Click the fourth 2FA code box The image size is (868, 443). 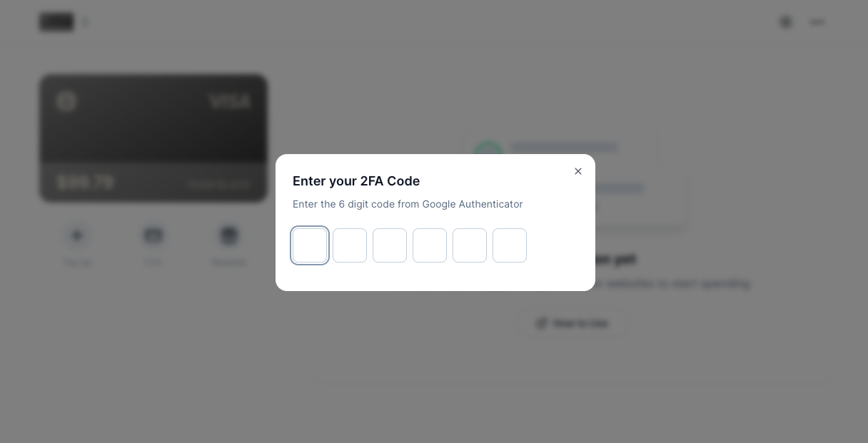[x=430, y=245]
